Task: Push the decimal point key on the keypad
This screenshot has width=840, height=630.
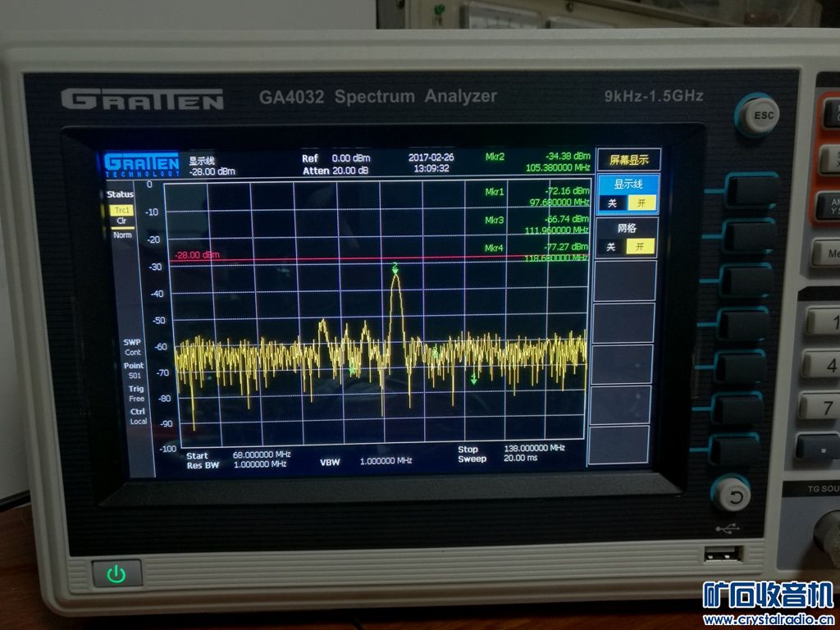Action: [818, 448]
